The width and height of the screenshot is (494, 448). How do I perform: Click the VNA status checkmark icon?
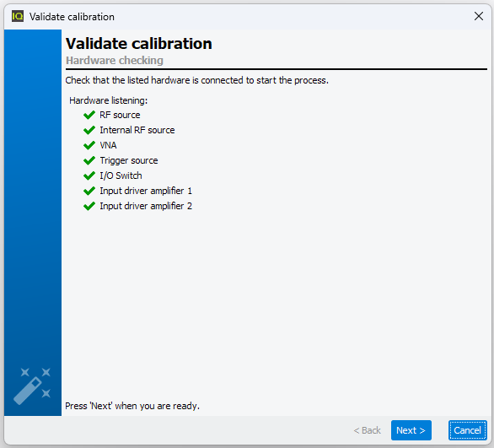[89, 145]
